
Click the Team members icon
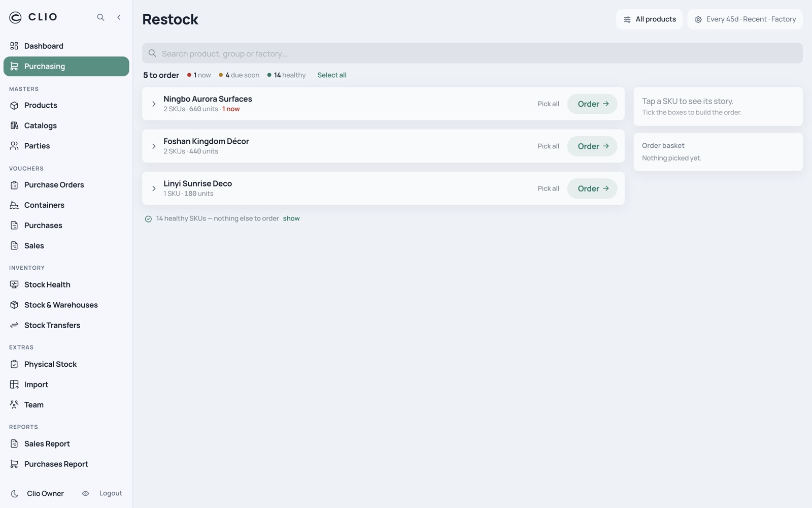pos(14,405)
